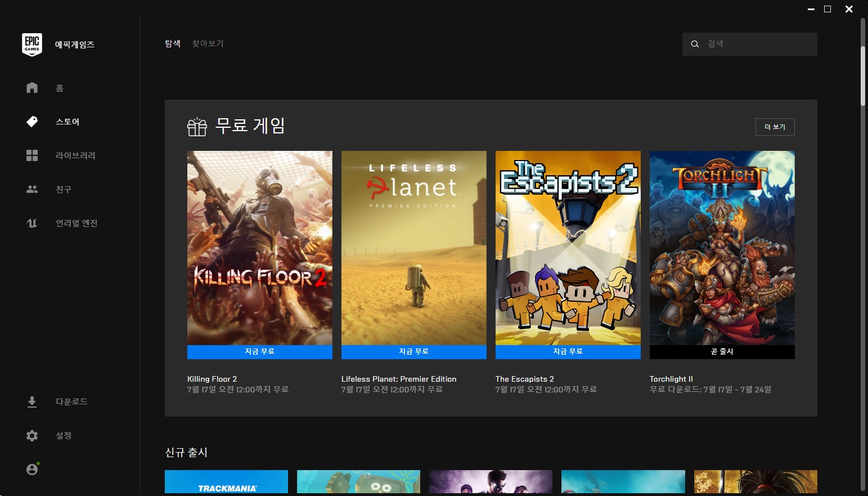Open the Friends people icon
This screenshot has height=496, width=868.
click(32, 189)
